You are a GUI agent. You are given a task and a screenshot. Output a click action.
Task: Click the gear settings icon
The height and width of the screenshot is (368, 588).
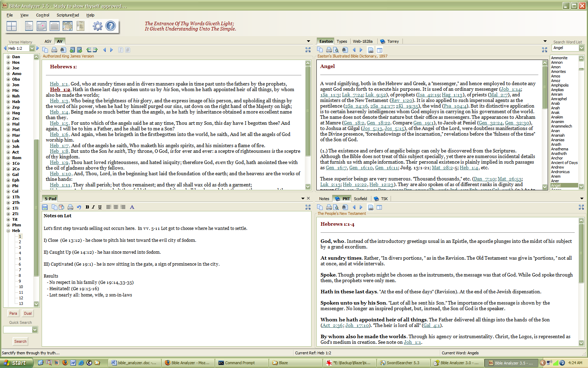(98, 26)
